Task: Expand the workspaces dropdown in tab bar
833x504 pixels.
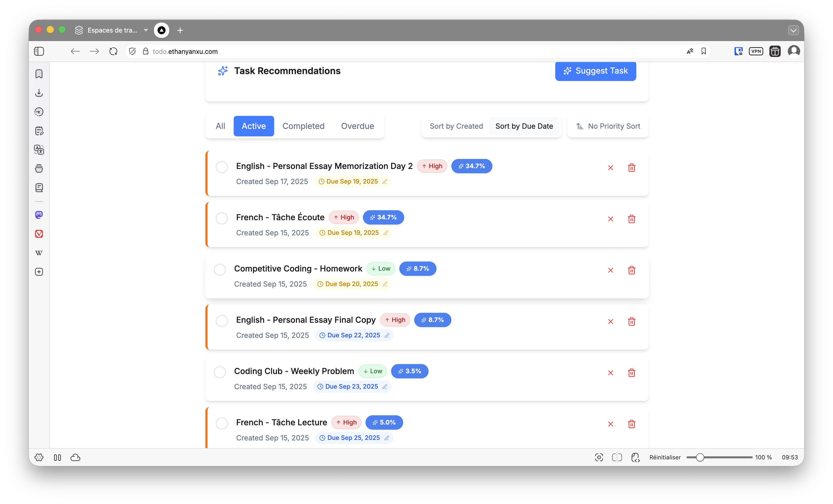Action: (x=146, y=30)
